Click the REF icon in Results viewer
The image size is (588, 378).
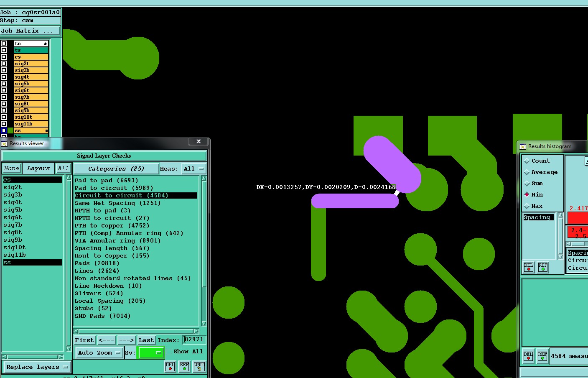pyautogui.click(x=184, y=366)
